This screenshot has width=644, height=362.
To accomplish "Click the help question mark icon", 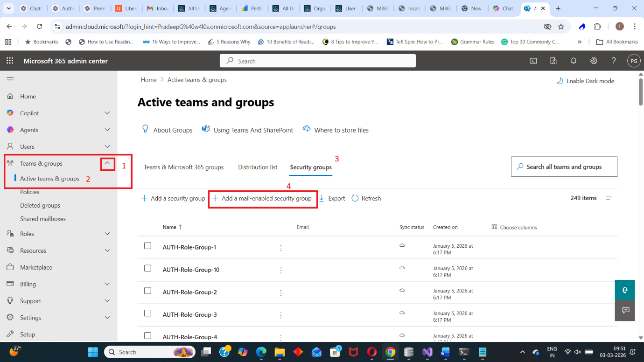I will tap(614, 61).
